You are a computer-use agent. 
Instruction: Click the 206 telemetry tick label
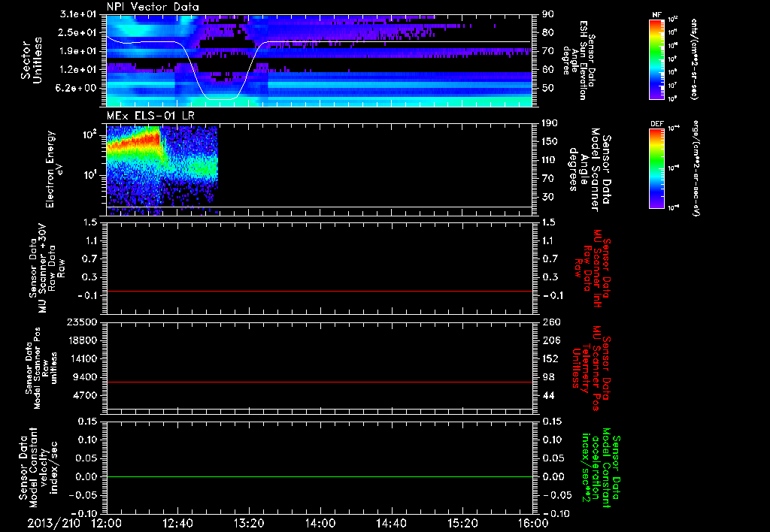tap(551, 340)
